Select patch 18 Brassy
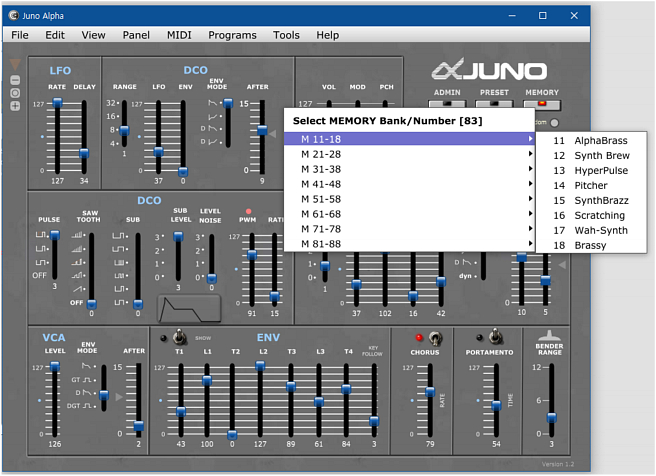 point(591,246)
